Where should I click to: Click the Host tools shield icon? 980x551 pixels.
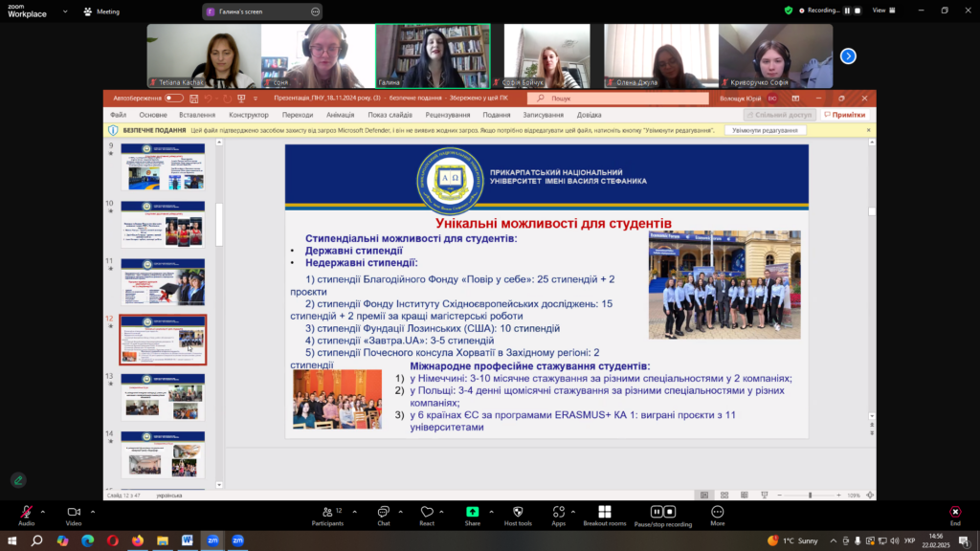click(x=518, y=512)
